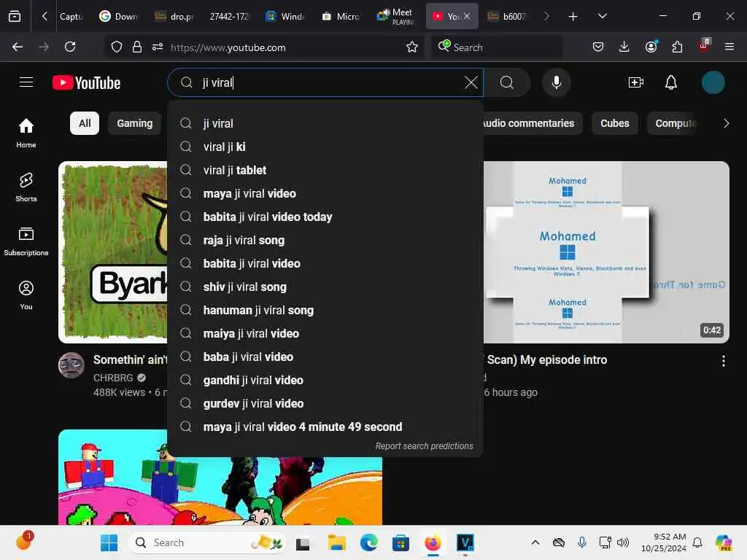This screenshot has height=560, width=747.
Task: Choose suggestion "gurdev ji viral video"
Action: point(325,403)
